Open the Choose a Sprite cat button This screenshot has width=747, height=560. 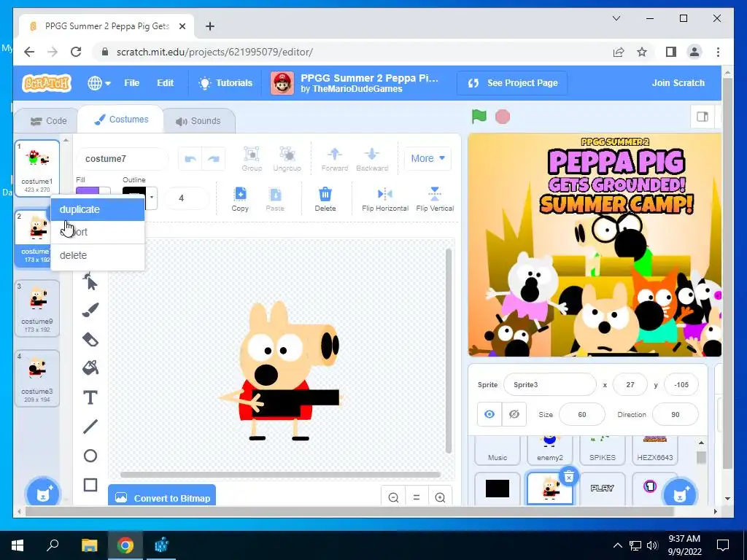point(680,494)
